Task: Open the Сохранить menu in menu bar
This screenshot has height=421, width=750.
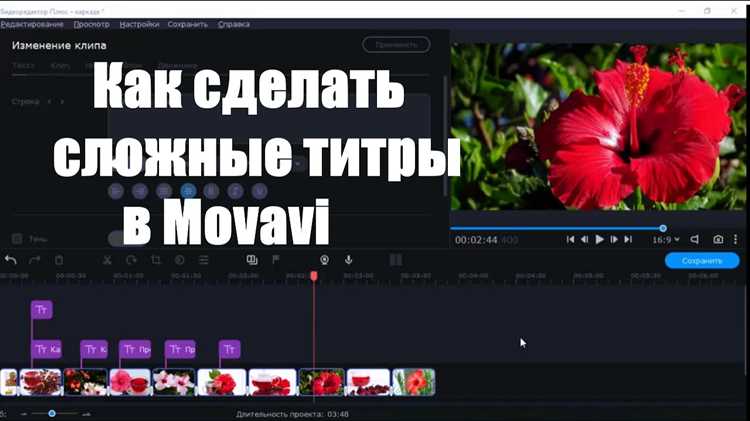Action: (188, 24)
